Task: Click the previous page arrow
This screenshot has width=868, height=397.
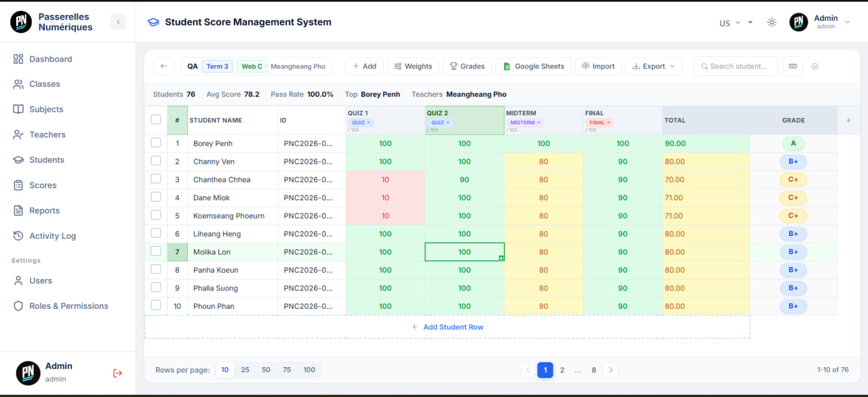Action: point(529,370)
